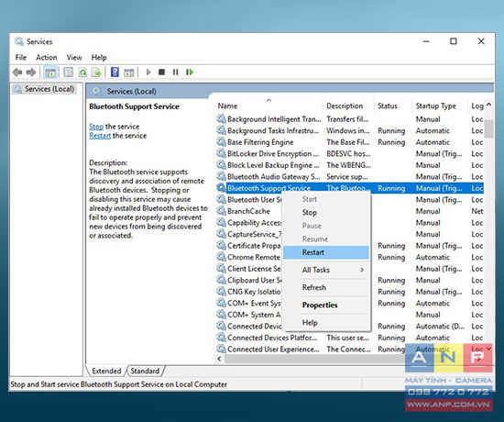Select Background Tasks Infrastructure service row
Image resolution: width=504 pixels, height=422 pixels.
350,130
